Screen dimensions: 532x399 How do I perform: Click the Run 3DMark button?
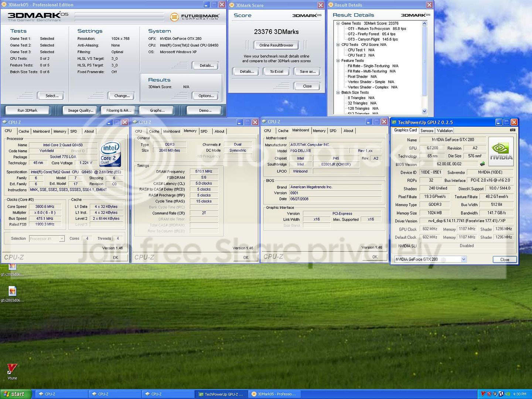[x=27, y=110]
